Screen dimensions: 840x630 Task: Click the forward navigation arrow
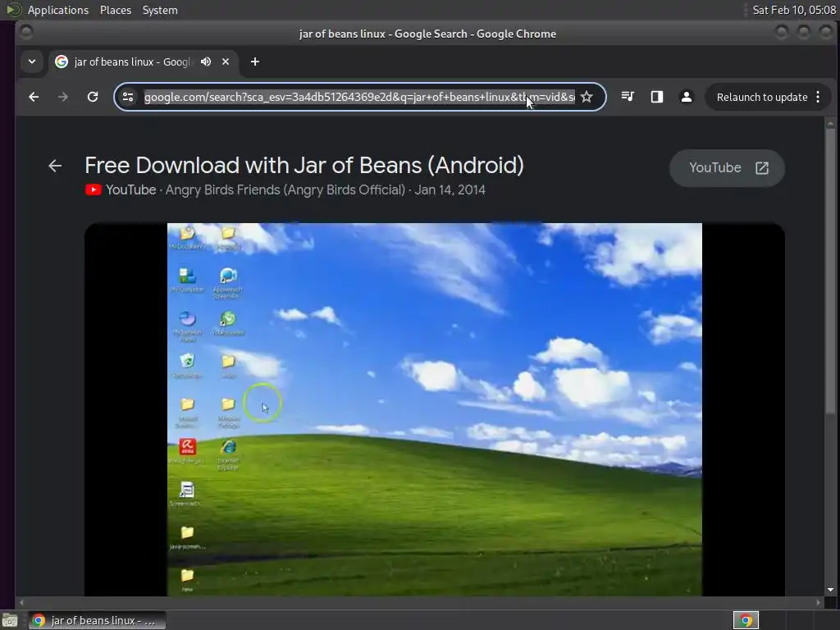pos(62,97)
